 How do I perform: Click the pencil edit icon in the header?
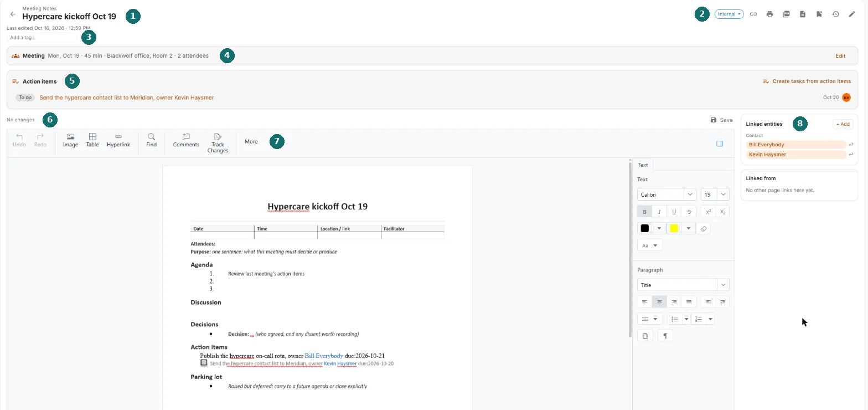pyautogui.click(x=852, y=14)
